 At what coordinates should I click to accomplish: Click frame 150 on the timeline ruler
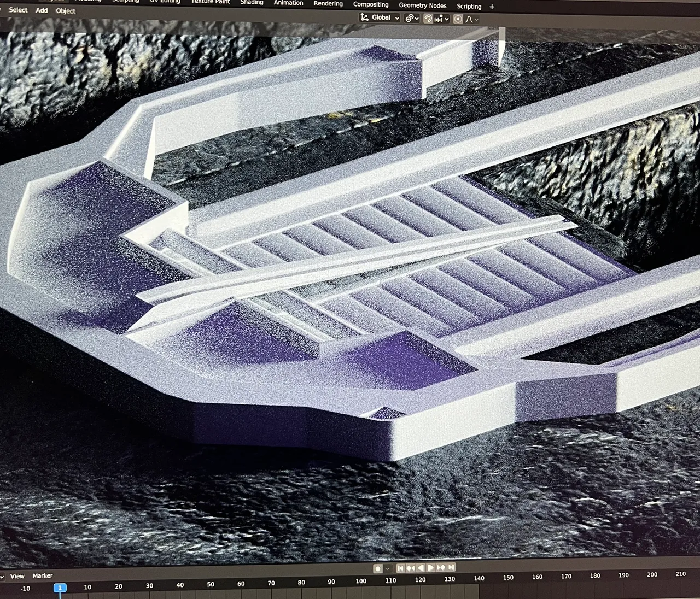[x=508, y=578]
